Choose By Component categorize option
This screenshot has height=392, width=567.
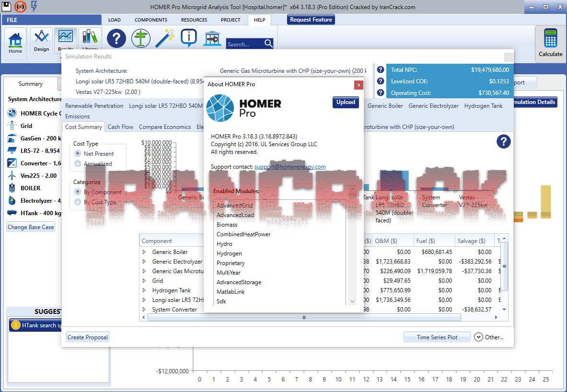[78, 192]
